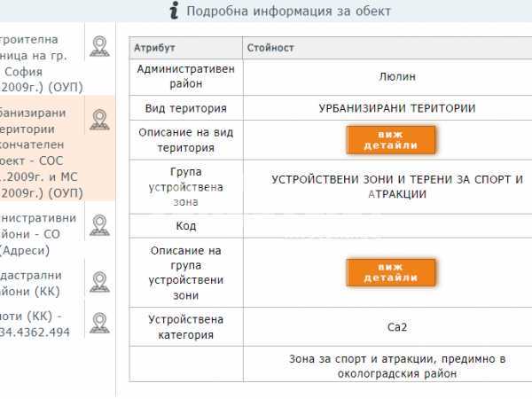Click the Ca2 category value
Screen dimensions: 532x399
(397, 326)
